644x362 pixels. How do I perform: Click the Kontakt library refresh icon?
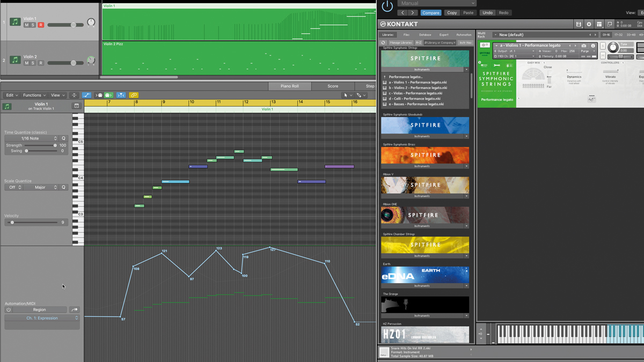383,42
